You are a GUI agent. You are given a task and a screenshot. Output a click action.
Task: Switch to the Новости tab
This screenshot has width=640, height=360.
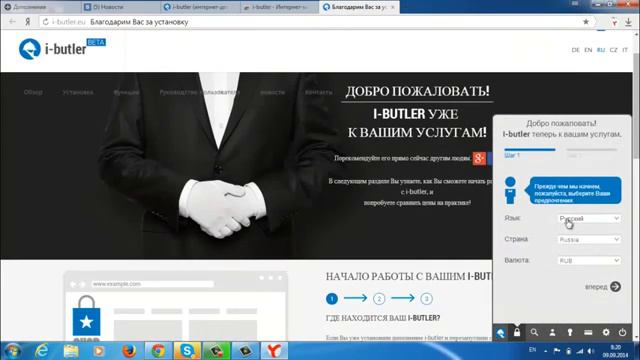(x=120, y=7)
